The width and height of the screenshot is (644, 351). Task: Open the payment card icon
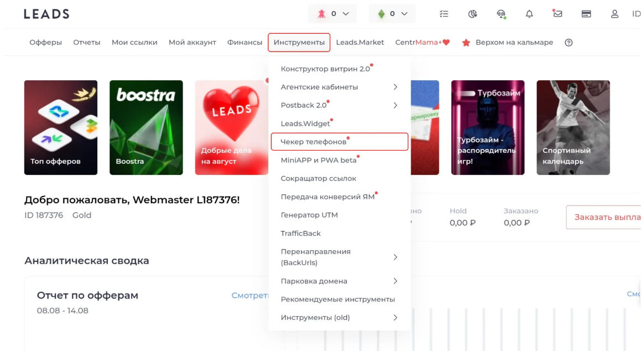(586, 14)
